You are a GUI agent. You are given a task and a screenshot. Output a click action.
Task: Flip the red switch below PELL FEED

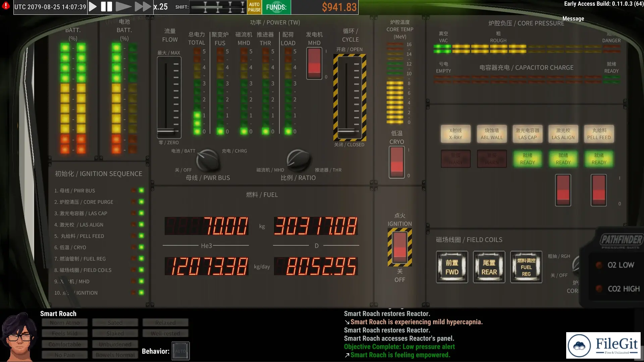pos(599,190)
